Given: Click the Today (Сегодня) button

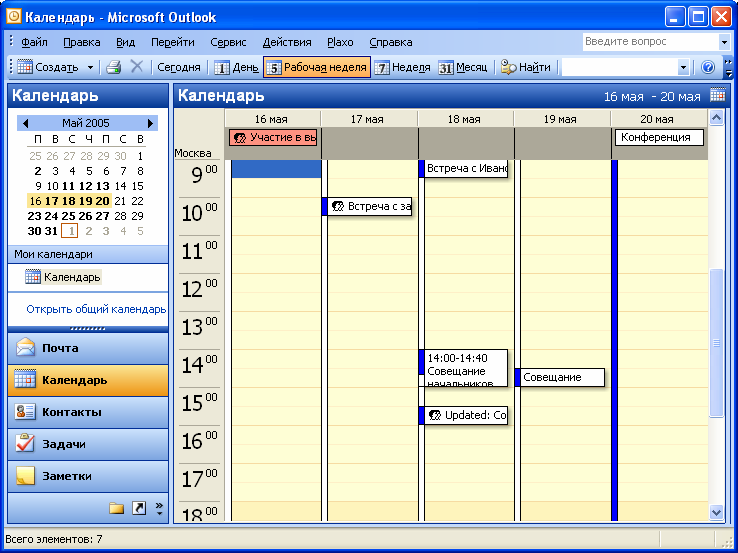Looking at the screenshot, I should (178, 67).
